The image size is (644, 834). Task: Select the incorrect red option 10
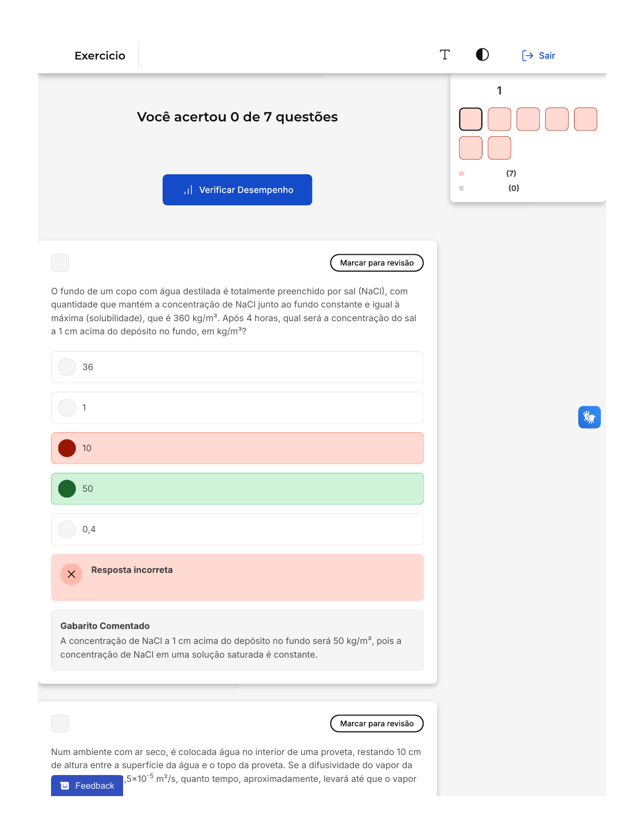67,448
